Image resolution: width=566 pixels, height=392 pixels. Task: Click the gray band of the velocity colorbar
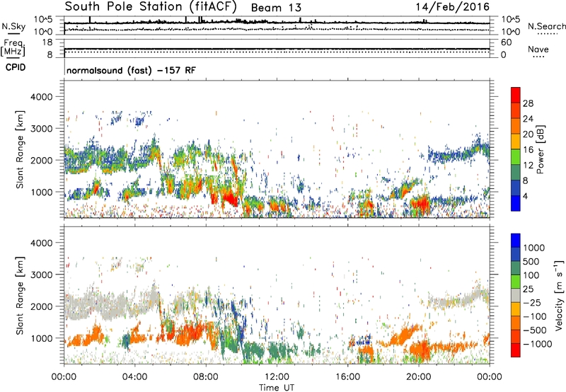coord(516,296)
